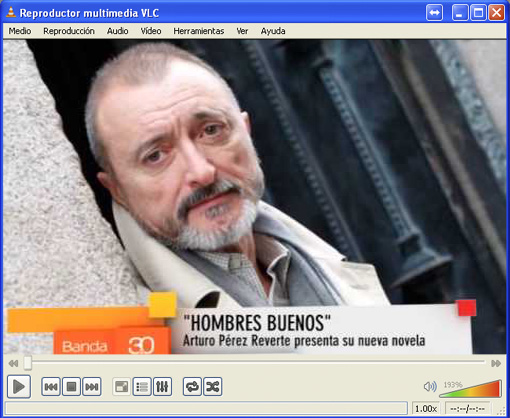Adjust the volume level slider
Image resolution: width=510 pixels, height=418 pixels.
tap(470, 389)
